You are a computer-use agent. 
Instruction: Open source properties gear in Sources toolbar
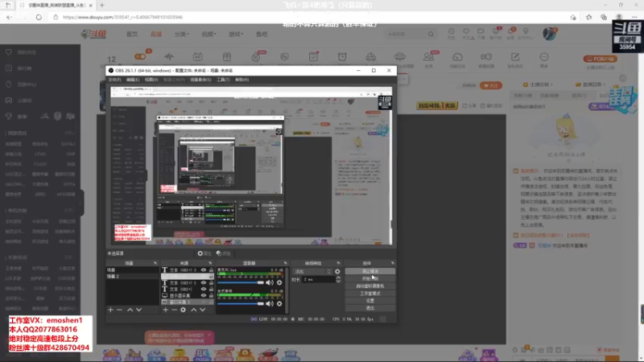click(x=184, y=310)
